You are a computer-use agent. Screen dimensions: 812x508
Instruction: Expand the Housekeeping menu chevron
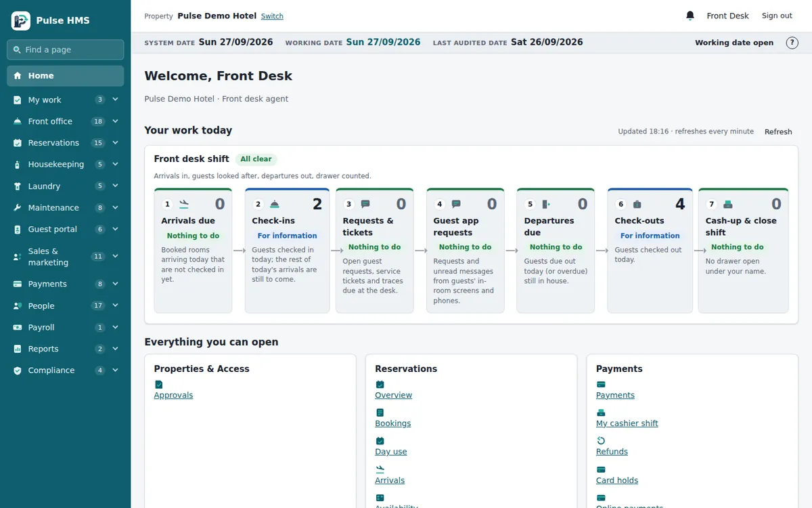115,165
